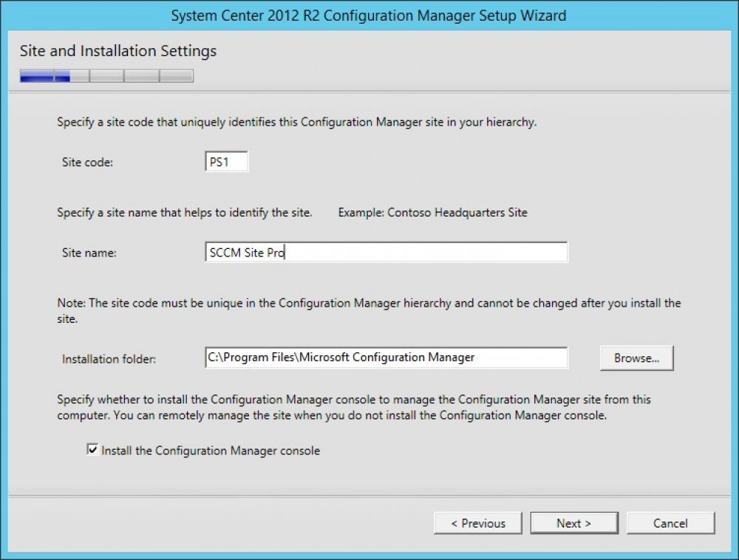Click the 'Installation folder:' label
Viewport: 739px width, 560px height.
pyautogui.click(x=109, y=359)
